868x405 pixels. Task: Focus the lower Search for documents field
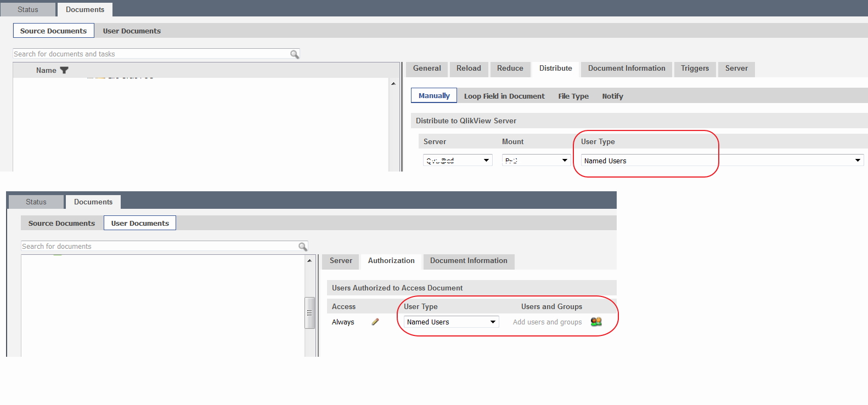160,246
